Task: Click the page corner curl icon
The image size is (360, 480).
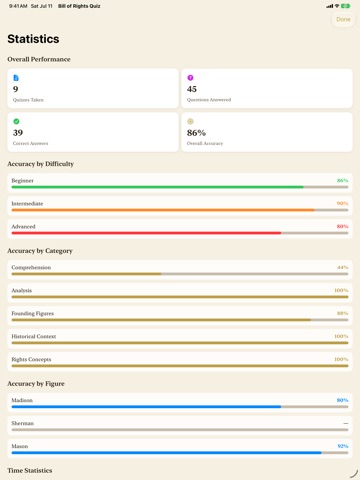Action: click(x=353, y=474)
